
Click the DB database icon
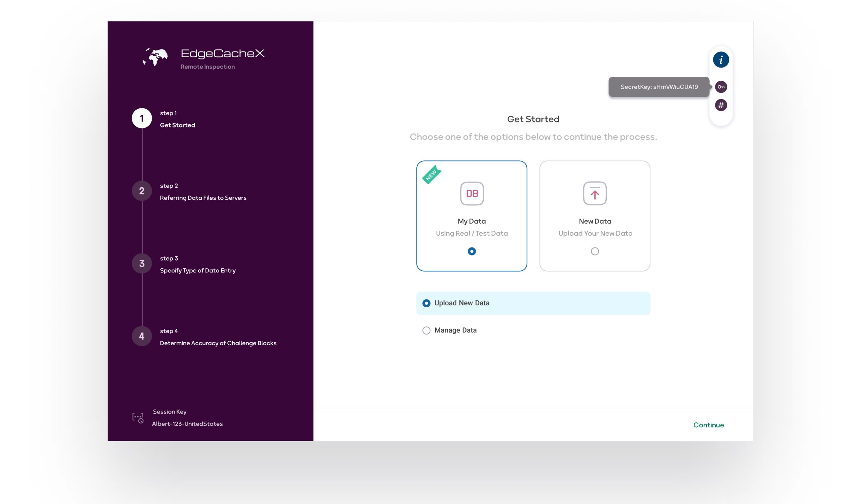click(x=472, y=194)
